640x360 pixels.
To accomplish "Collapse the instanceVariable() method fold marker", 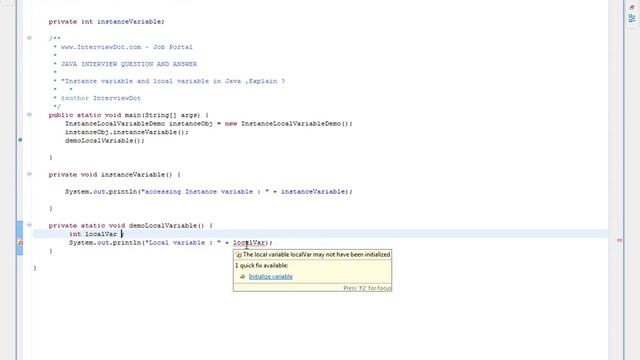I will point(29,174).
